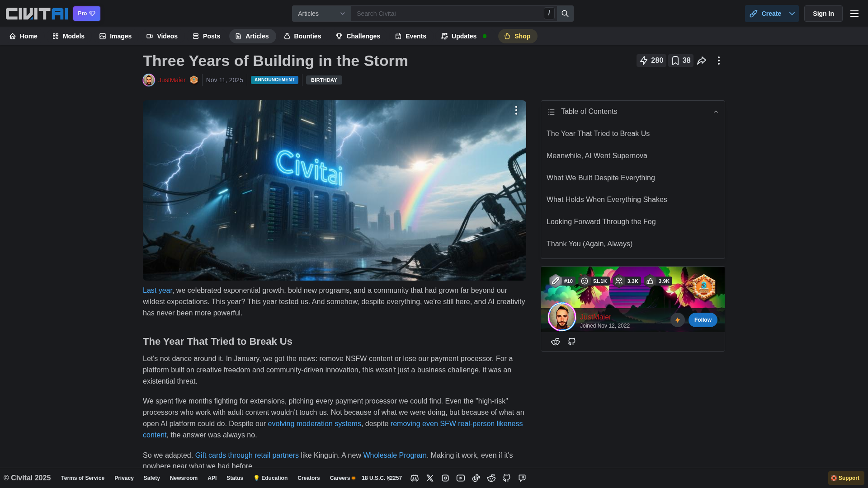Open JustMaier's Reddit profile icon
The image size is (868, 488).
coord(555,342)
